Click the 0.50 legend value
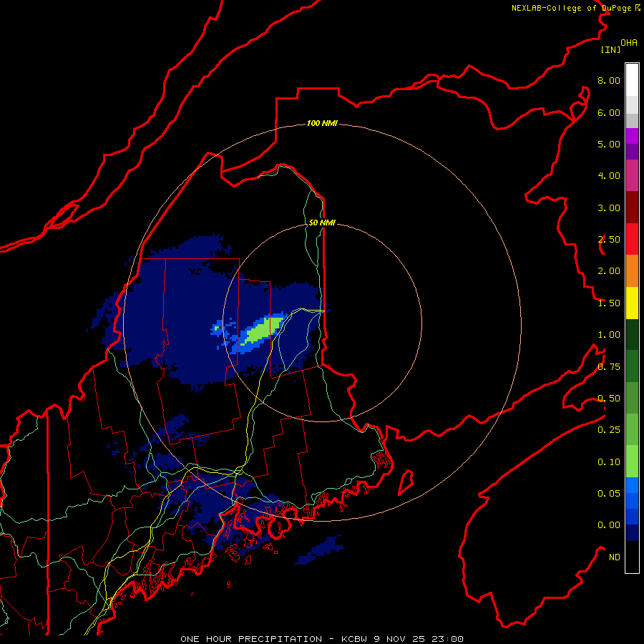The width and height of the screenshot is (644, 644). tap(609, 399)
